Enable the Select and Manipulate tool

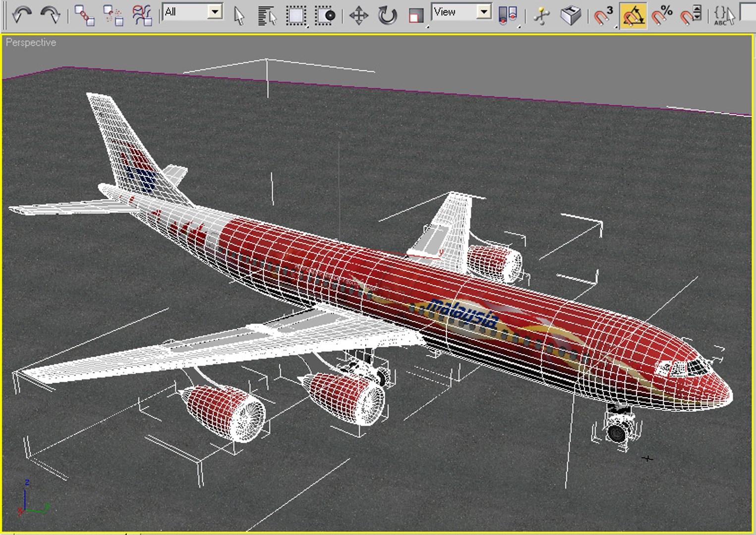(542, 15)
